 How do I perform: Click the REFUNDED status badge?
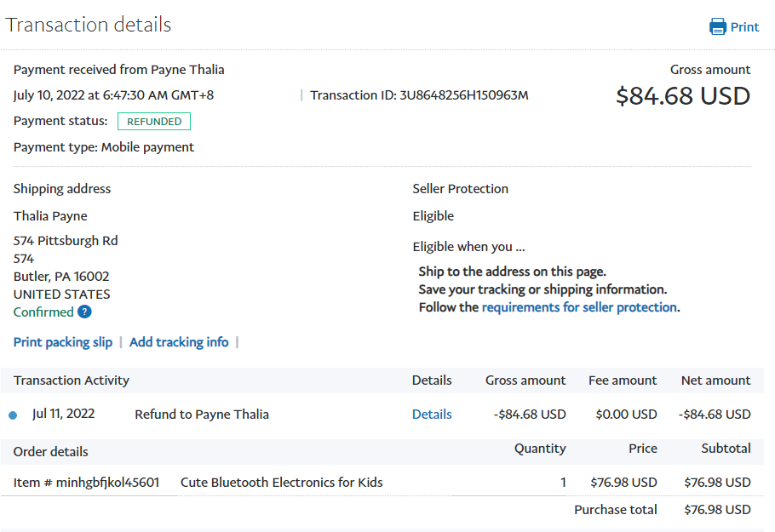pos(154,122)
